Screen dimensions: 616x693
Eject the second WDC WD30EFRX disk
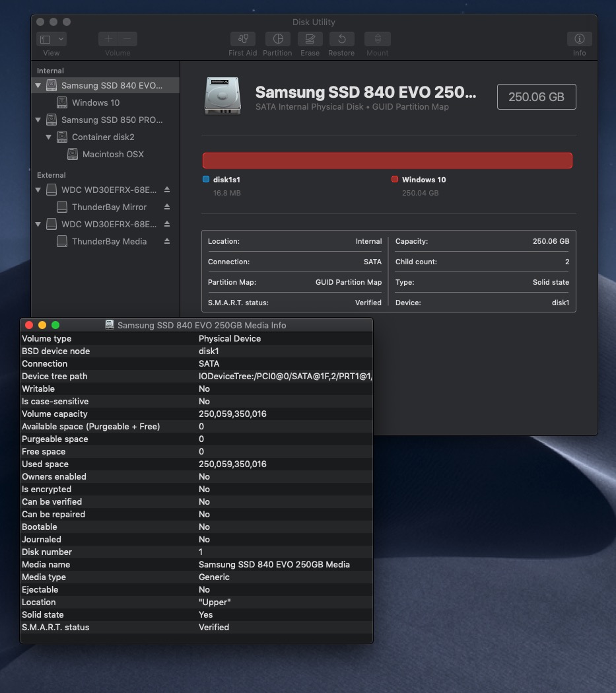point(167,224)
